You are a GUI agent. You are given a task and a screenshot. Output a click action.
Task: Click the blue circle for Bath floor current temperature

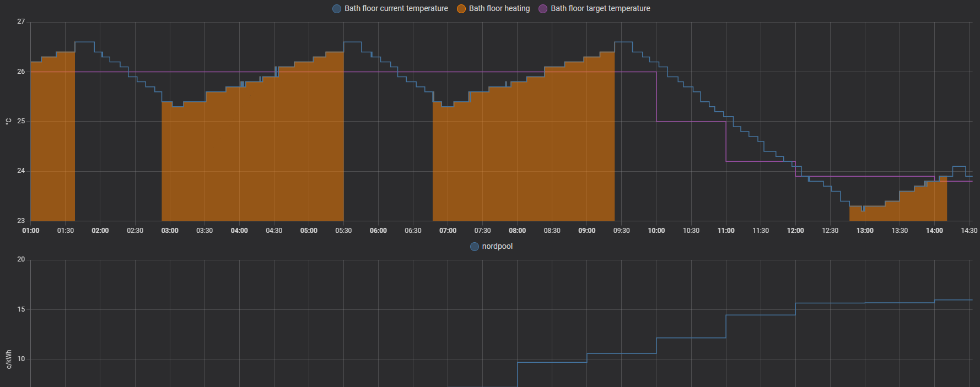point(337,9)
